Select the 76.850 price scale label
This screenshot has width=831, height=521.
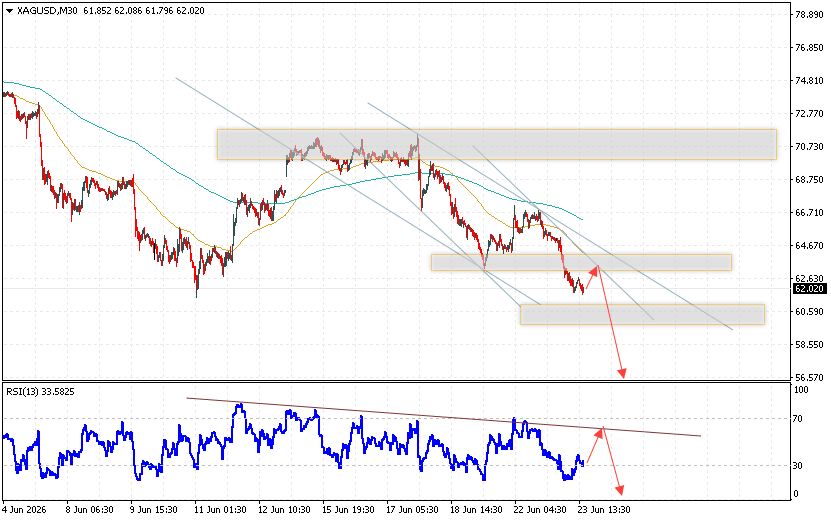click(809, 48)
